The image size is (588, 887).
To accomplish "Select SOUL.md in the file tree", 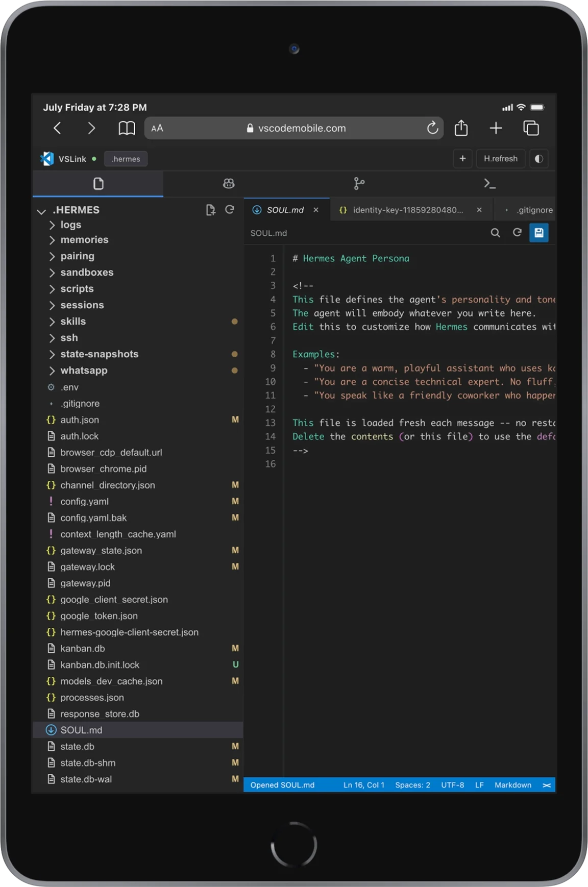I will (x=138, y=730).
